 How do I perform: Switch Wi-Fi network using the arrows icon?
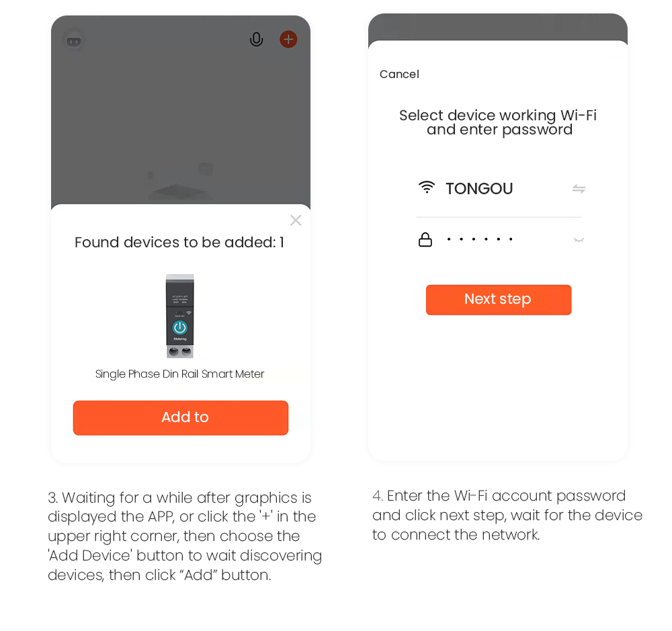579,189
